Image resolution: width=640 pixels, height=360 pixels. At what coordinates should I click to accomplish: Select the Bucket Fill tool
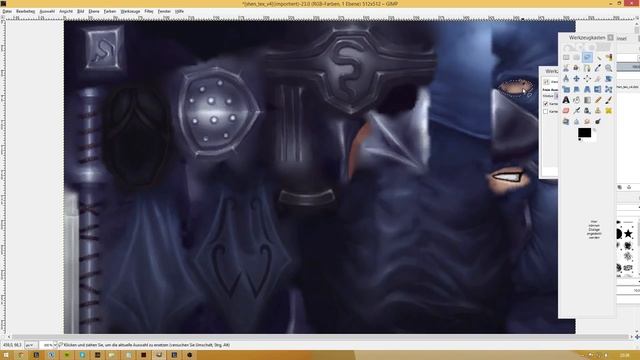click(x=576, y=100)
